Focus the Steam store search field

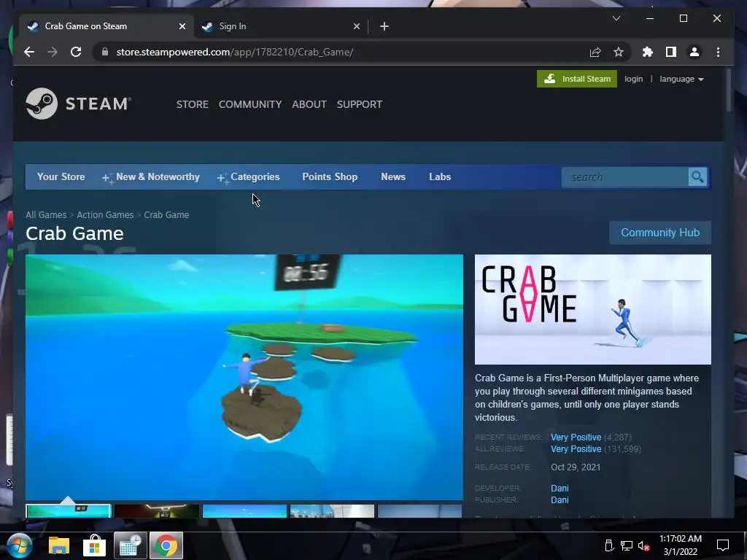625,177
